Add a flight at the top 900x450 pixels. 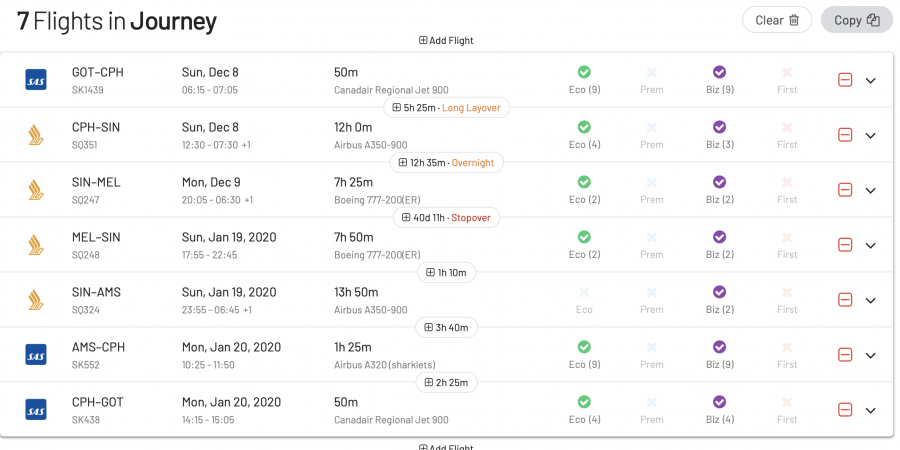pos(446,41)
